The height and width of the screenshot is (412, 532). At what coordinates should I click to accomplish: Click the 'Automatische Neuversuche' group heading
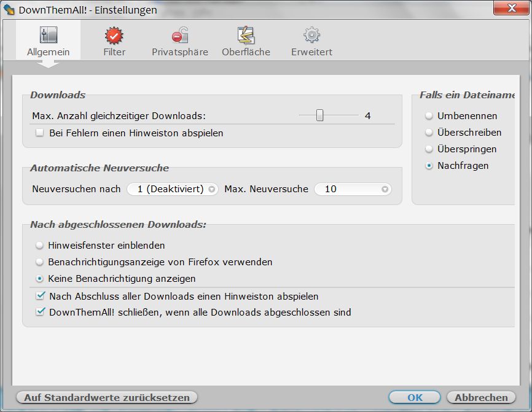tap(100, 168)
